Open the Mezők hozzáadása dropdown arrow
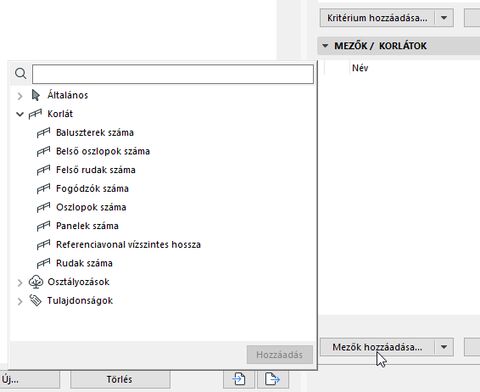 [444, 347]
